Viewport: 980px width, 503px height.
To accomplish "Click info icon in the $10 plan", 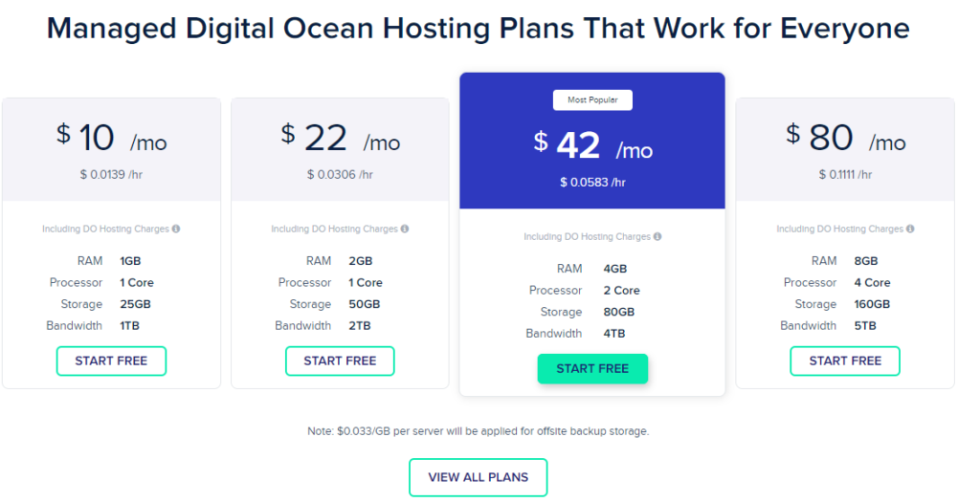I will pos(176,230).
